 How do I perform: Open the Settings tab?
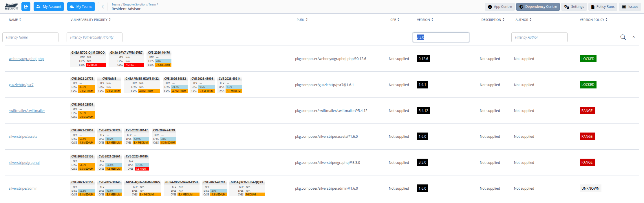pos(574,7)
